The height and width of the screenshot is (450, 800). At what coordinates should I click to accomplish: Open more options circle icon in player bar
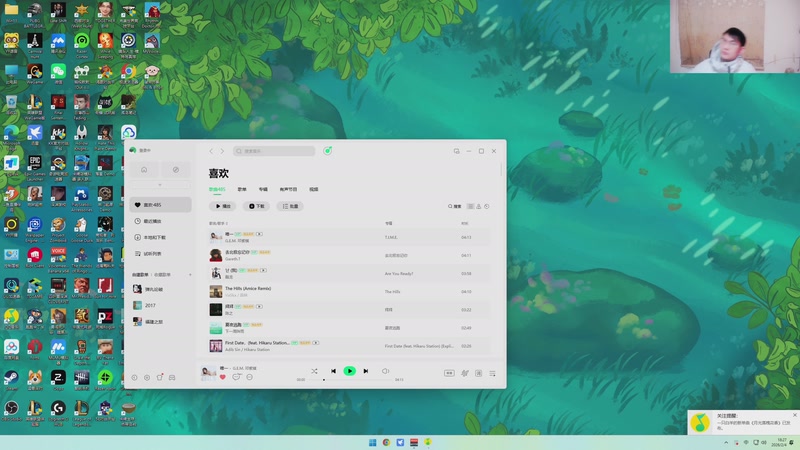tap(249, 377)
